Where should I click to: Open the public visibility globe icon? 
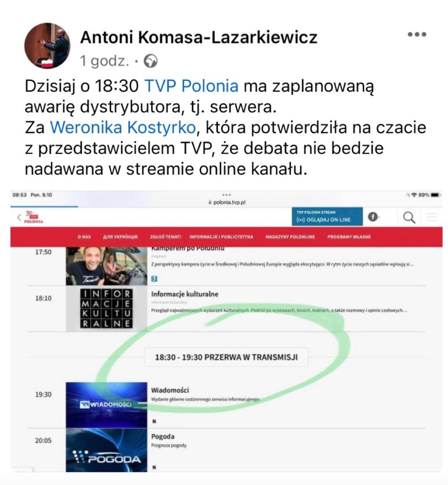pyautogui.click(x=150, y=61)
